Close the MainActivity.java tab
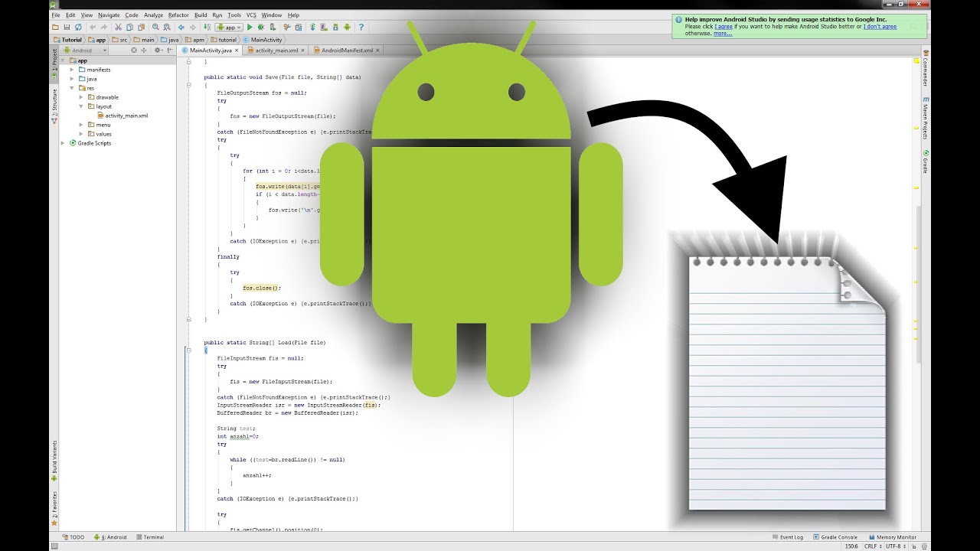Screen dimensions: 980x551 [x=237, y=50]
